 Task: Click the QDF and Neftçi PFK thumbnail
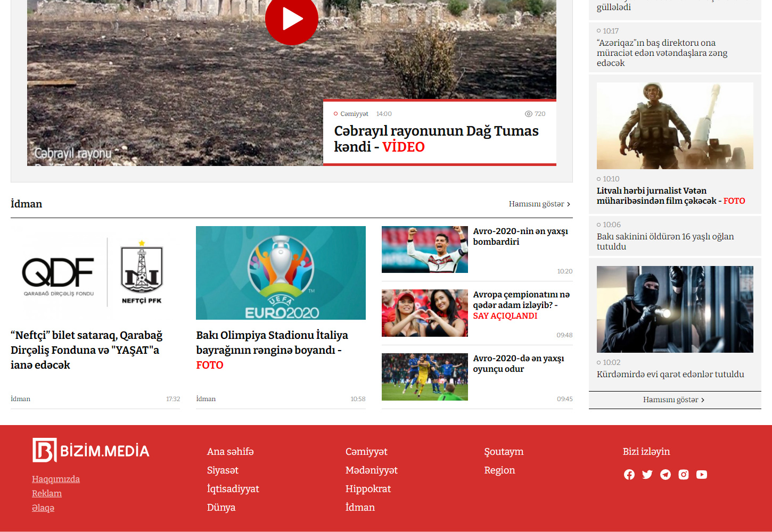tap(95, 273)
